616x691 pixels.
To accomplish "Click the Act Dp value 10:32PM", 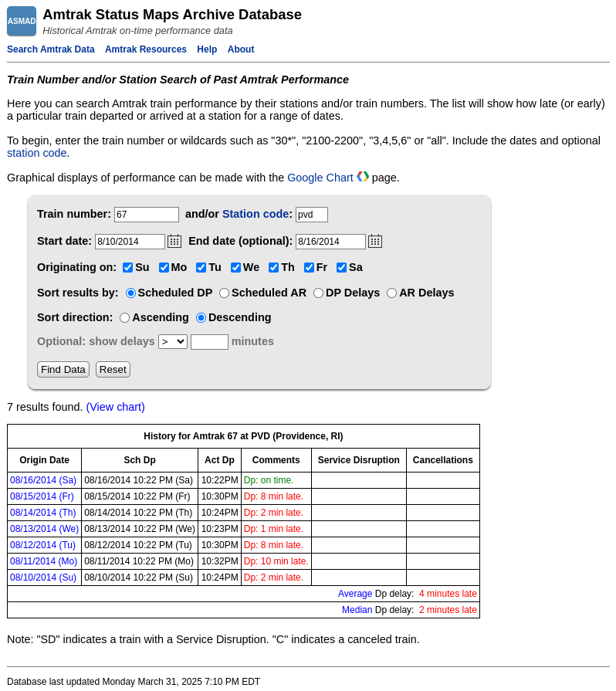I will (219, 561).
